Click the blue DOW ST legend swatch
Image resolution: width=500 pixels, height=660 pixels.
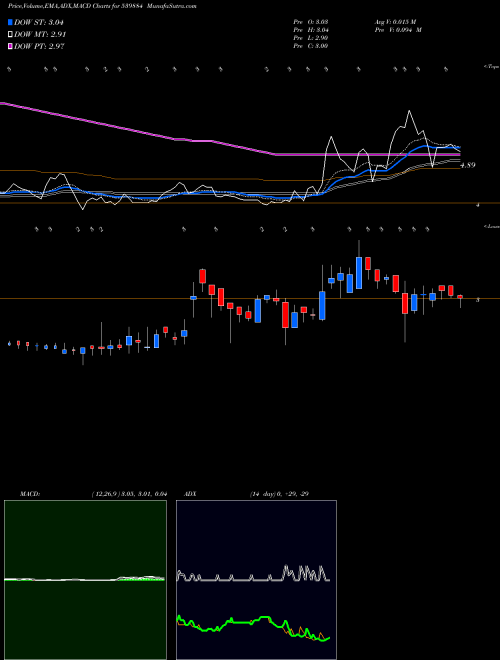pyautogui.click(x=11, y=22)
